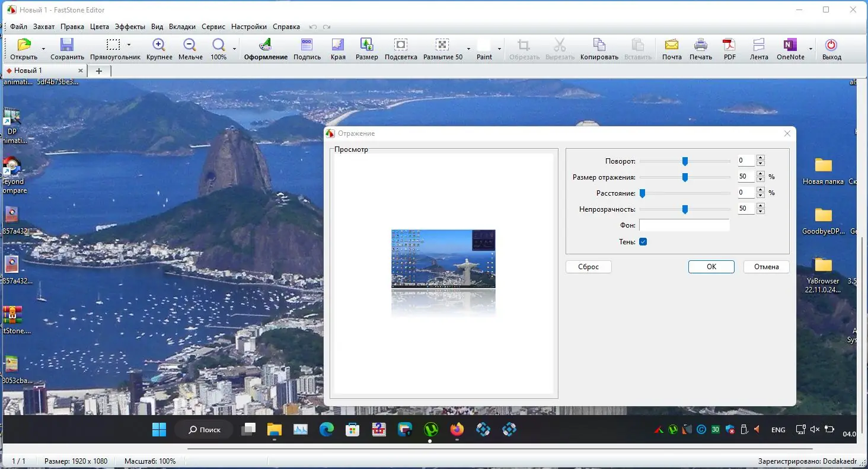Image resolution: width=868 pixels, height=469 pixels.
Task: Click the Отмена button in the dialog
Action: (x=766, y=267)
